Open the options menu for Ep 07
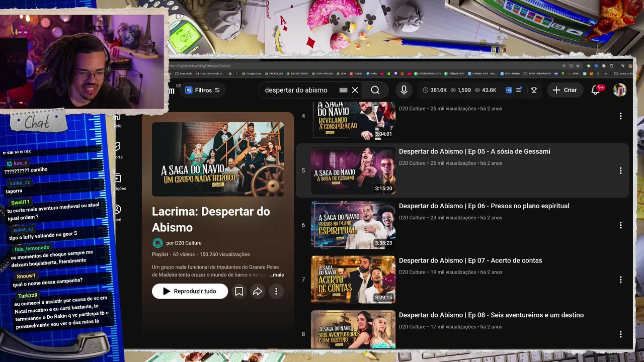644x362 pixels. click(x=620, y=280)
